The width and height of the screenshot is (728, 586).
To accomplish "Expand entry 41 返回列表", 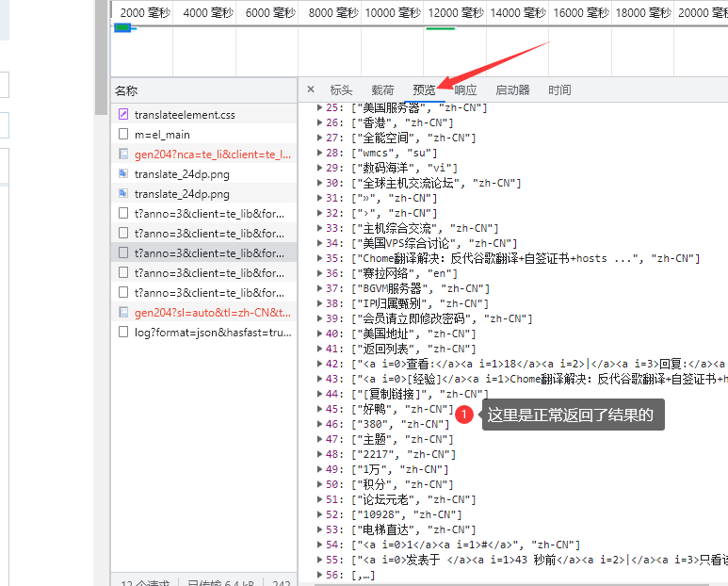I will [319, 349].
